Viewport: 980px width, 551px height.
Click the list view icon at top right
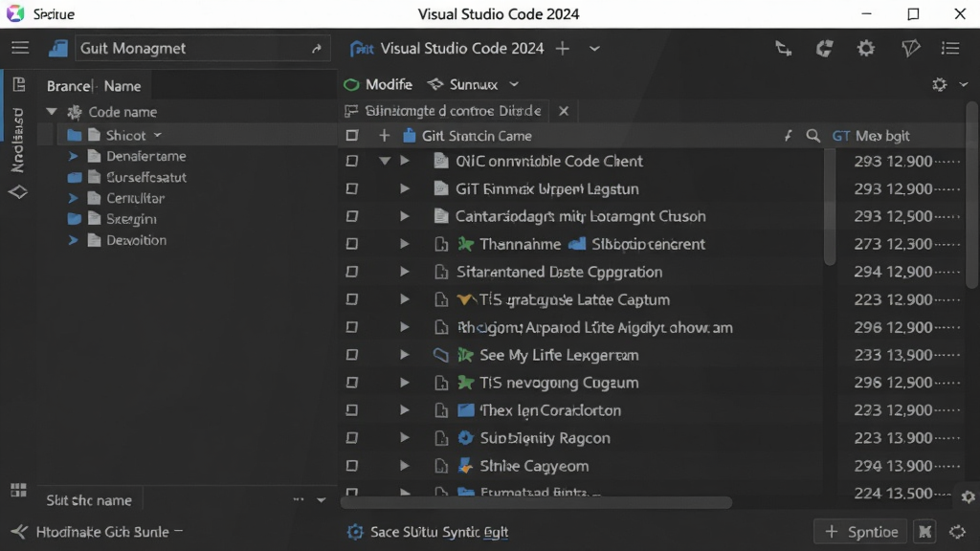tap(950, 48)
